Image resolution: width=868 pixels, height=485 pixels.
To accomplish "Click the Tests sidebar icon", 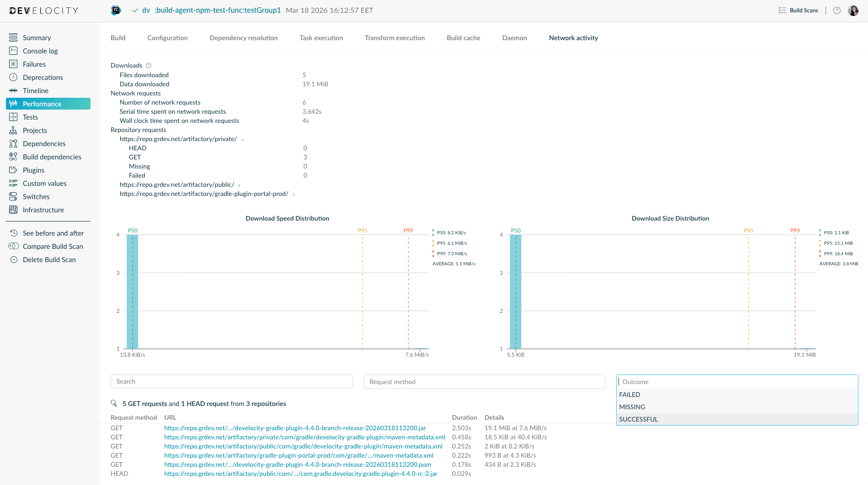I will pos(14,117).
